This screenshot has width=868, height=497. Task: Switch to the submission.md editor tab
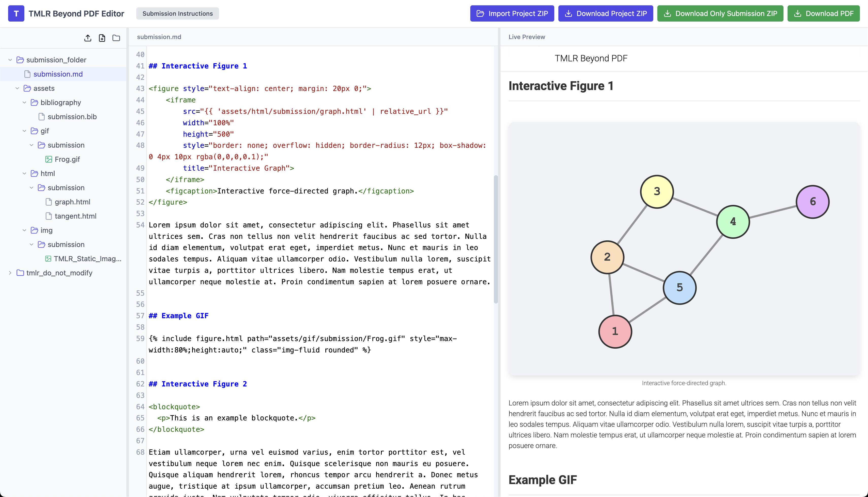pos(159,37)
